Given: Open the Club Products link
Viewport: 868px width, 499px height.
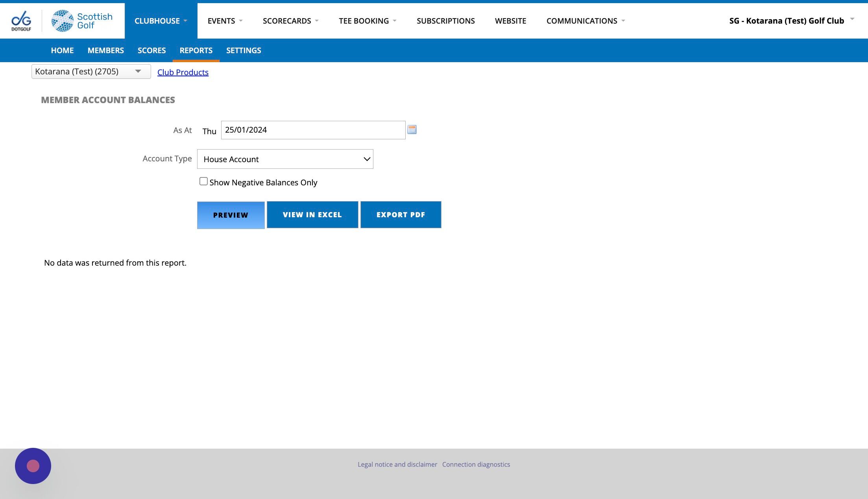Looking at the screenshot, I should 183,72.
